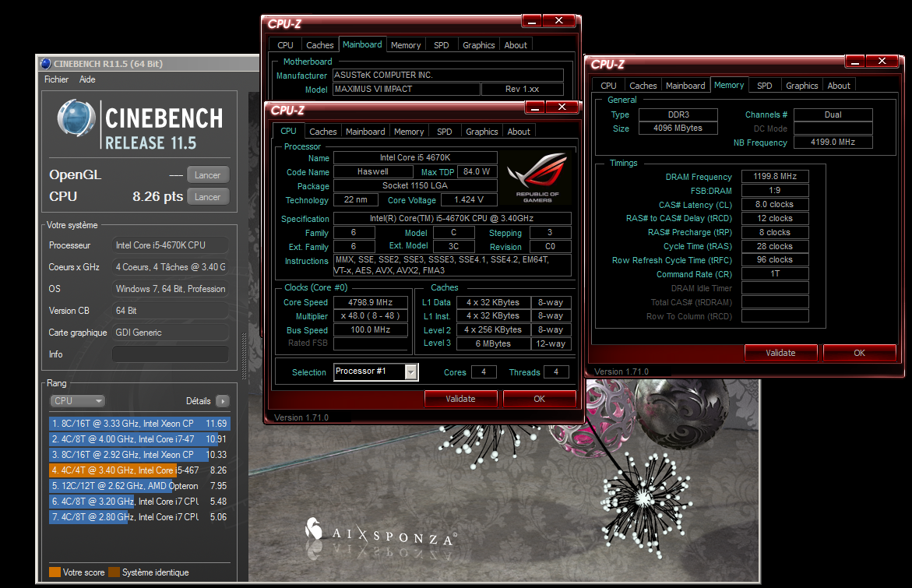
Task: Select Caches tab in Mainboard CPU-Z window
Action: pos(320,45)
